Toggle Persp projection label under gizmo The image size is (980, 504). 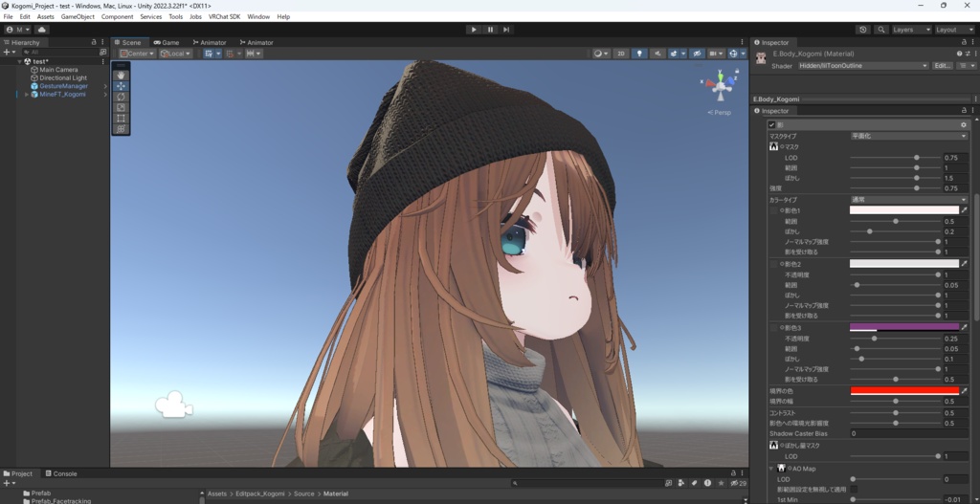[719, 113]
